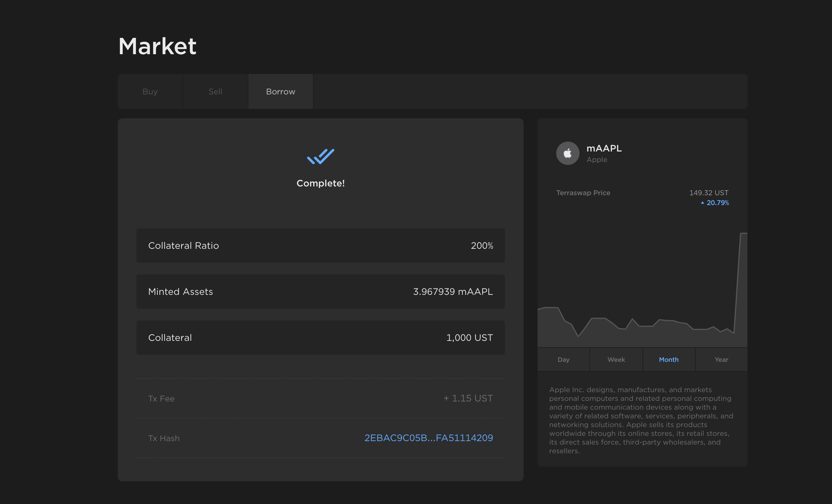The image size is (832, 504).
Task: Click the Collateral 1,000 UST row
Action: pyautogui.click(x=320, y=338)
